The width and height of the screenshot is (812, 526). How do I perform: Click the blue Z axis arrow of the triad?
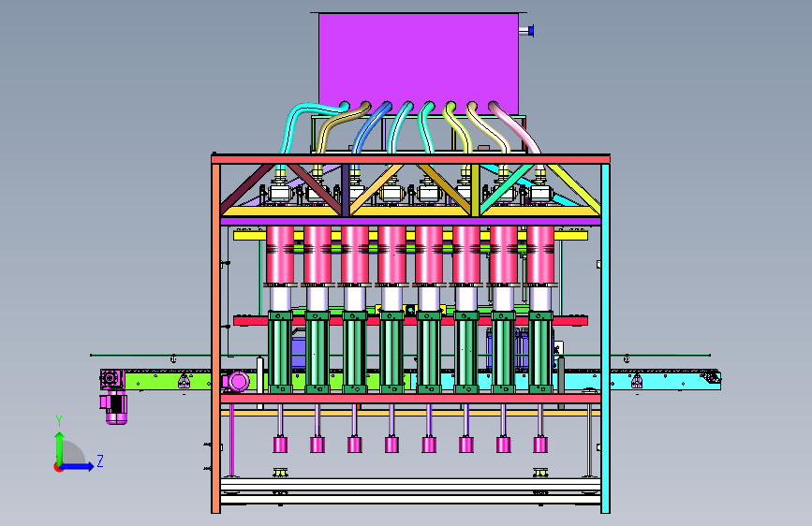point(78,466)
